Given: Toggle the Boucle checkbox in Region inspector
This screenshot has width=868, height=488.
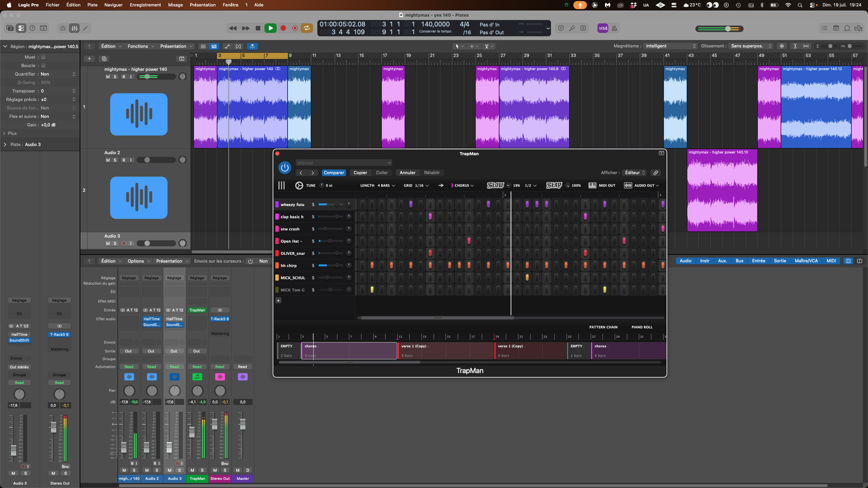Looking at the screenshot, I should pyautogui.click(x=43, y=65).
